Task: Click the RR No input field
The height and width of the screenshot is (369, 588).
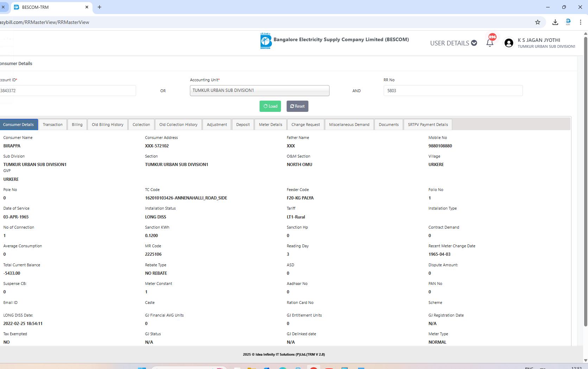Action: pos(453,91)
